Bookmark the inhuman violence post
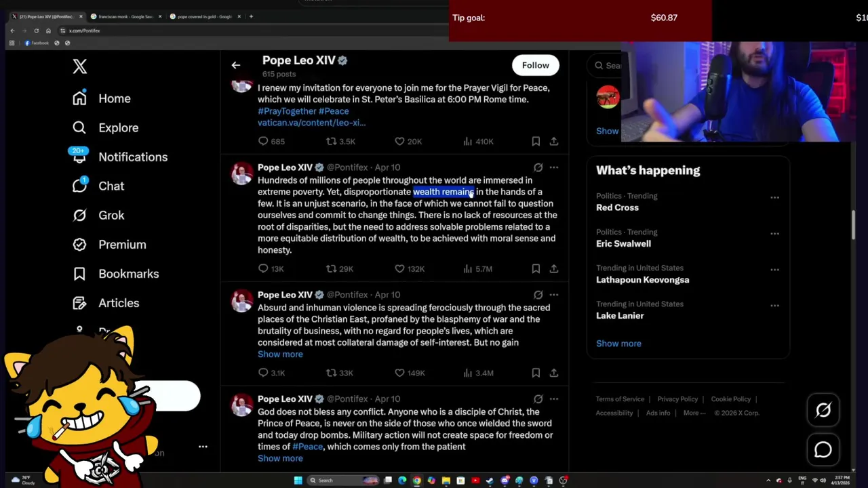Screen dimensions: 868x488 (x=536, y=373)
